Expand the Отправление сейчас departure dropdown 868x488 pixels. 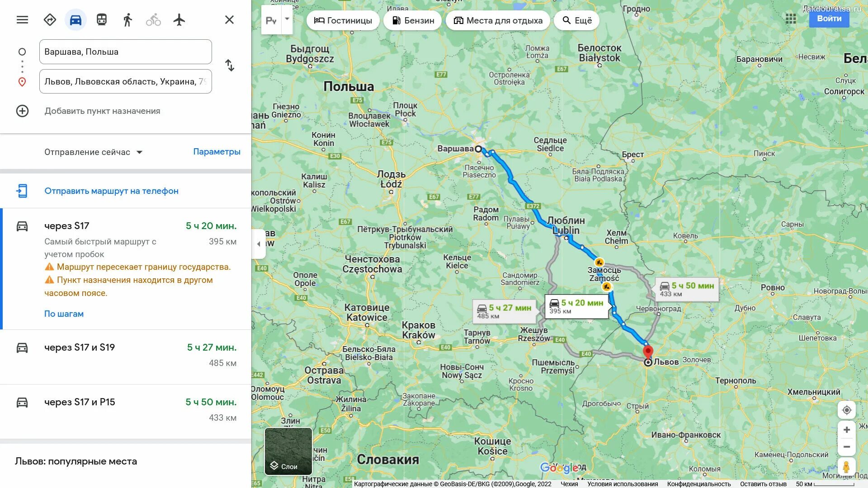(94, 152)
